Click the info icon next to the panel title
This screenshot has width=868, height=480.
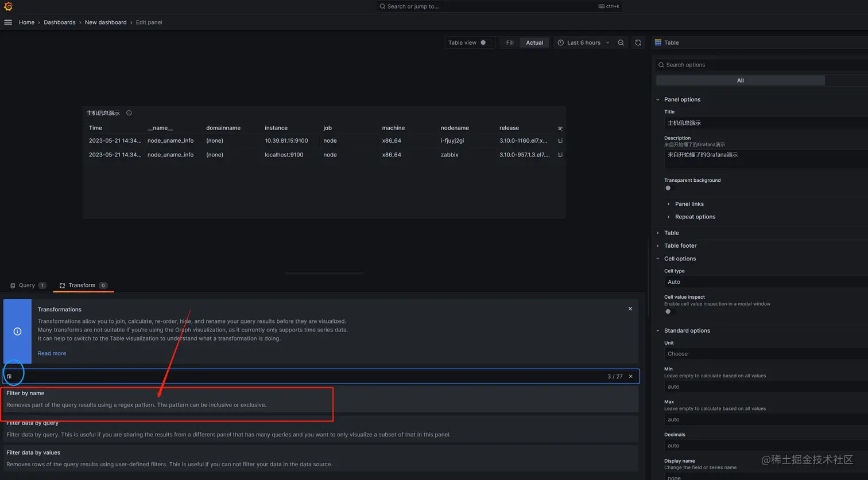coord(129,113)
